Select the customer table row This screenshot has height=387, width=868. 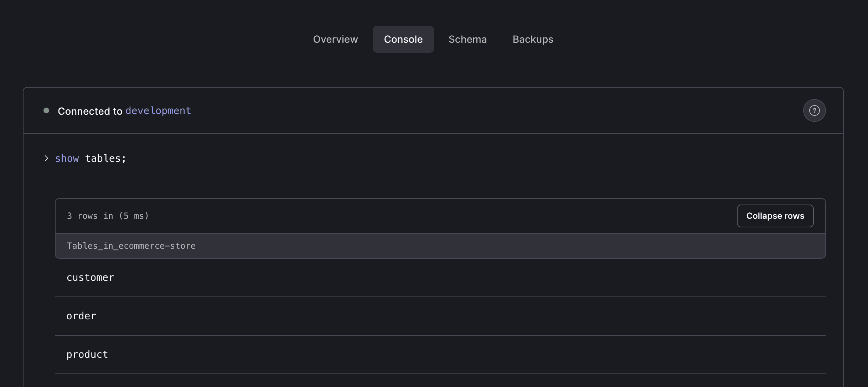coord(440,278)
